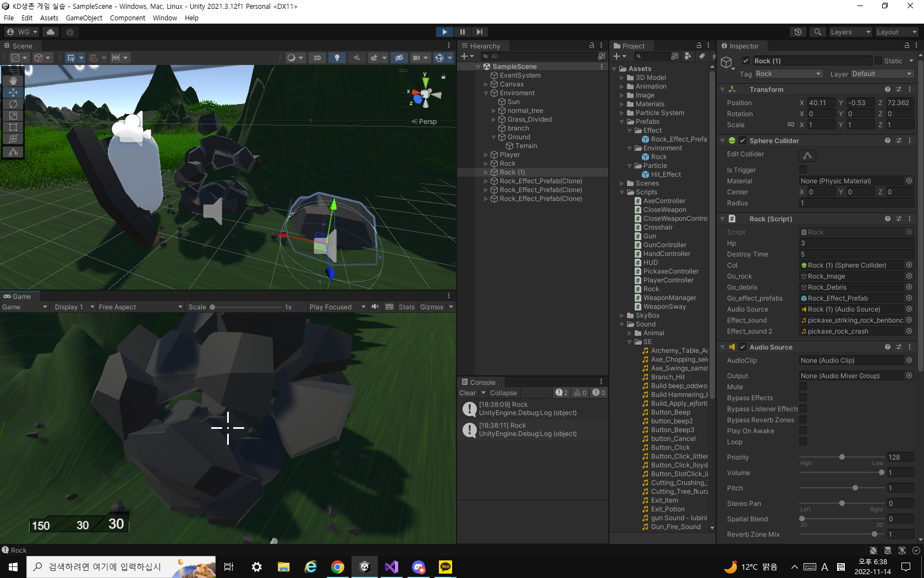924x578 pixels.
Task: Toggle scene audio icon
Action: click(x=357, y=58)
